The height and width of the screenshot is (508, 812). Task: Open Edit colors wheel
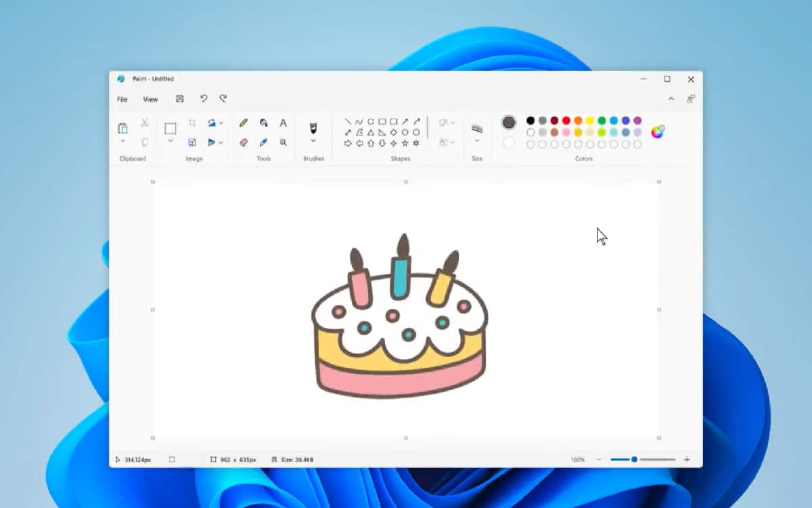(657, 132)
